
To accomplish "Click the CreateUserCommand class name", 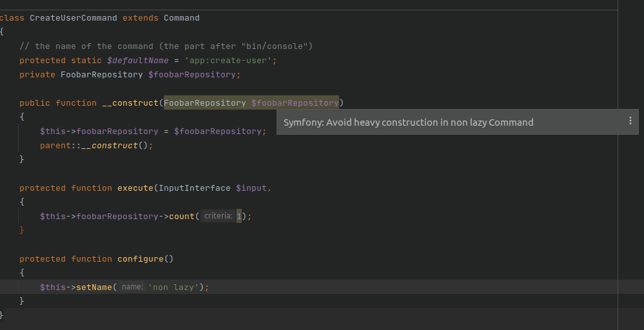I will 73,18.
